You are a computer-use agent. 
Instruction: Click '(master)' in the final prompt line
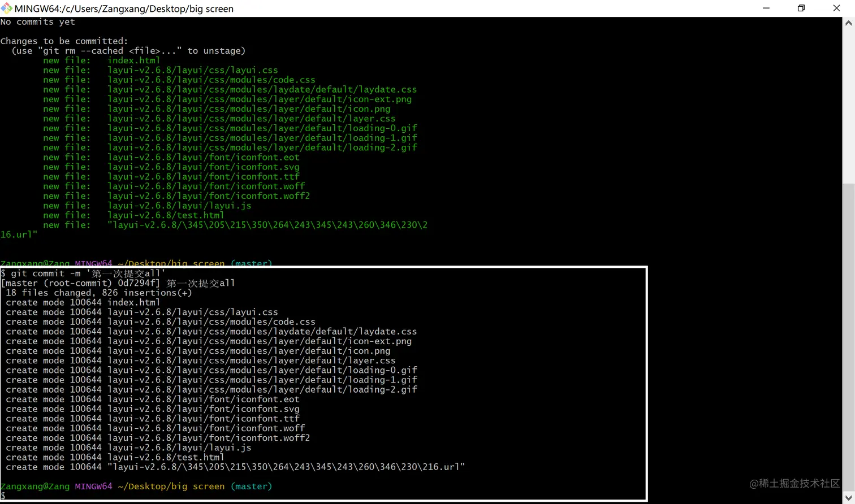click(x=252, y=486)
